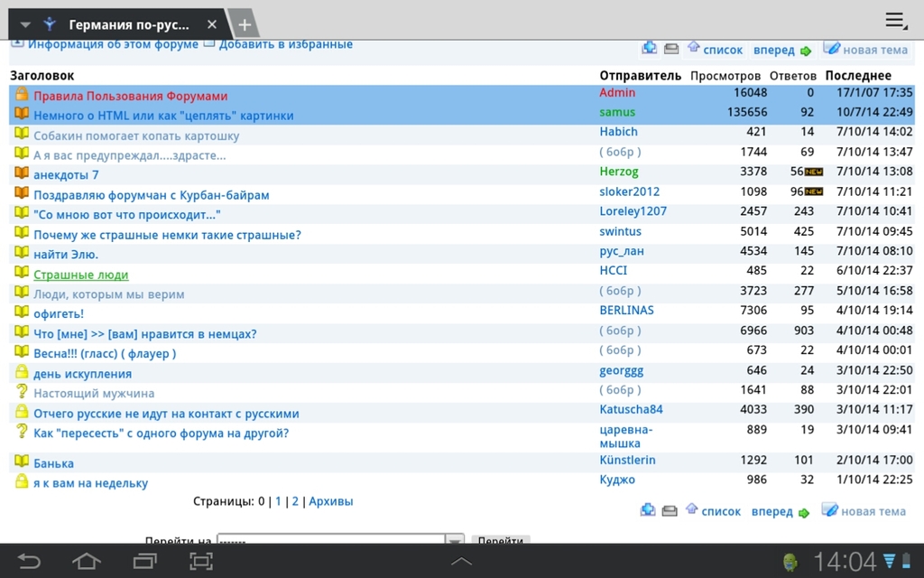Click the bottom вперед link

coord(772,511)
